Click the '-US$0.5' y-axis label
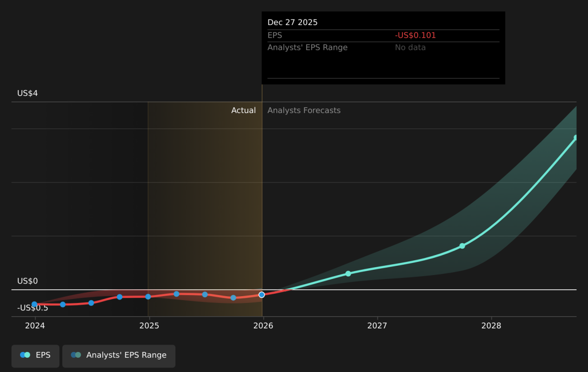This screenshot has width=588, height=372. tap(33, 308)
